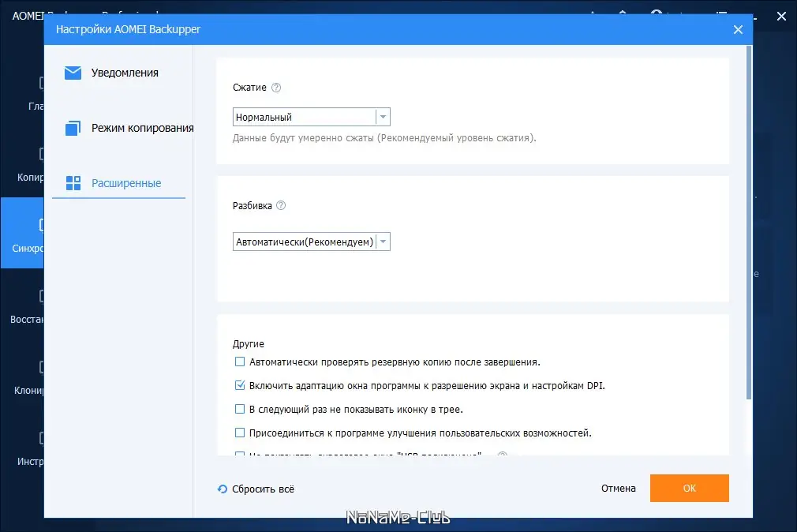
Task: Check Присоединиться к программе улучшения checkbox
Action: click(240, 433)
